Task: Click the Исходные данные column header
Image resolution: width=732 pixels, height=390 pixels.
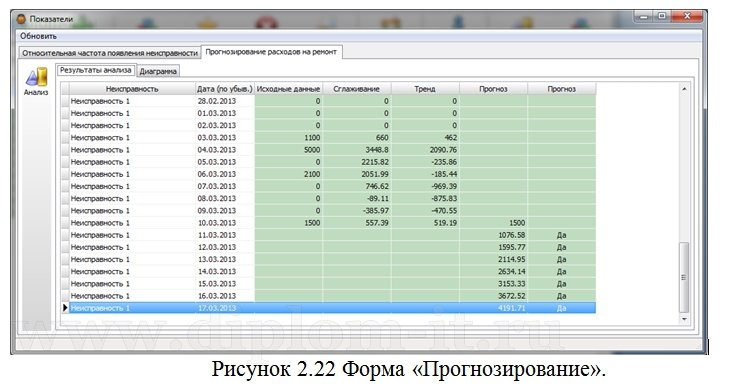Action: tap(289, 89)
